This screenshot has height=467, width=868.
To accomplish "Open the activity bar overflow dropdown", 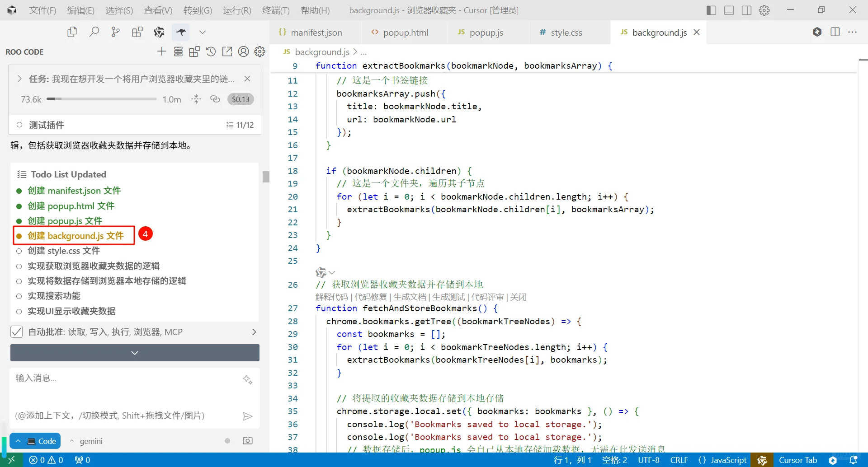I will 203,32.
